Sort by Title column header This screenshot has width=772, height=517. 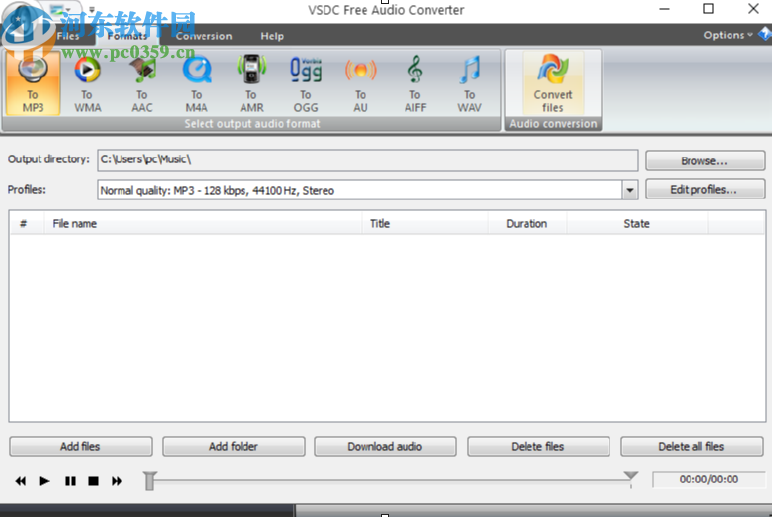coord(425,224)
